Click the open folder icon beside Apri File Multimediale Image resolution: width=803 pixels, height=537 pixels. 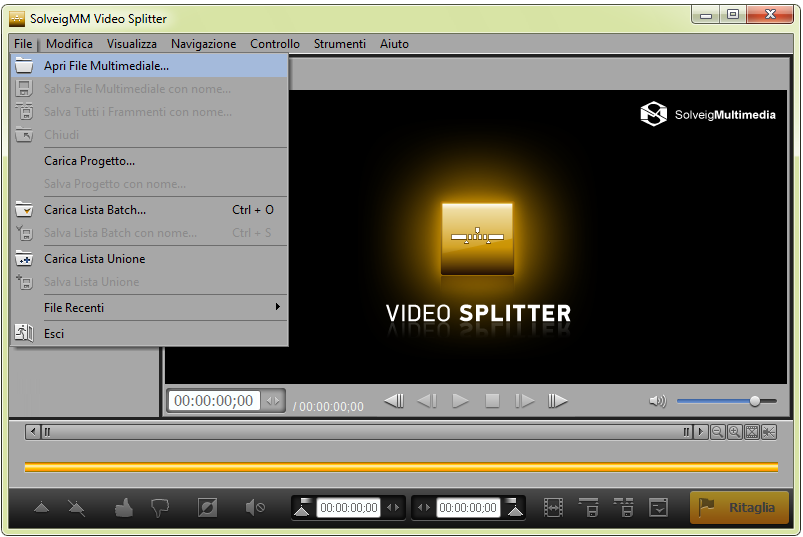point(24,66)
